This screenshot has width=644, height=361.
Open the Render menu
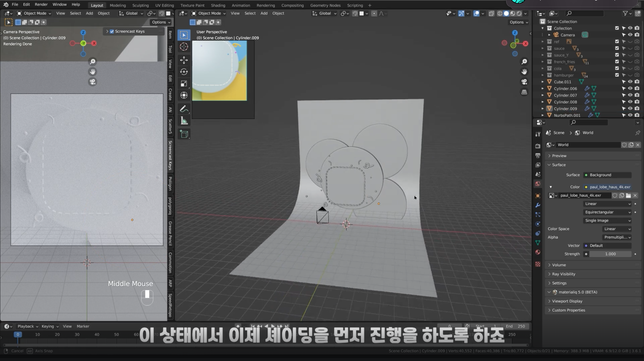pyautogui.click(x=41, y=4)
